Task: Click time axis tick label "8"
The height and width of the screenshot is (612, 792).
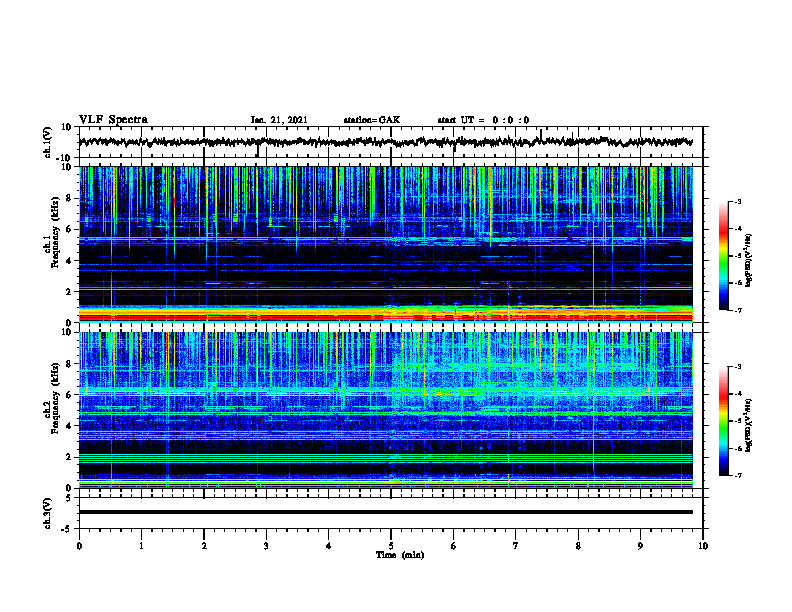Action: 578,546
